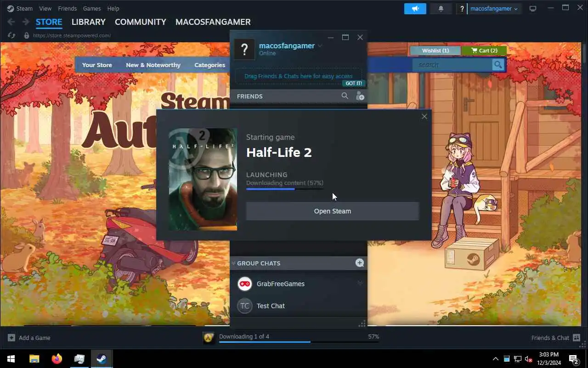Open the notifications bell
This screenshot has width=588, height=368.
pos(441,9)
